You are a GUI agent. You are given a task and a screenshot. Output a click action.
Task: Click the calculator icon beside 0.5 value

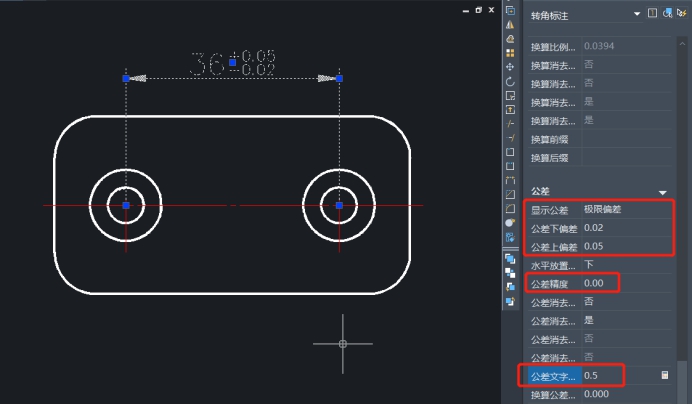664,376
